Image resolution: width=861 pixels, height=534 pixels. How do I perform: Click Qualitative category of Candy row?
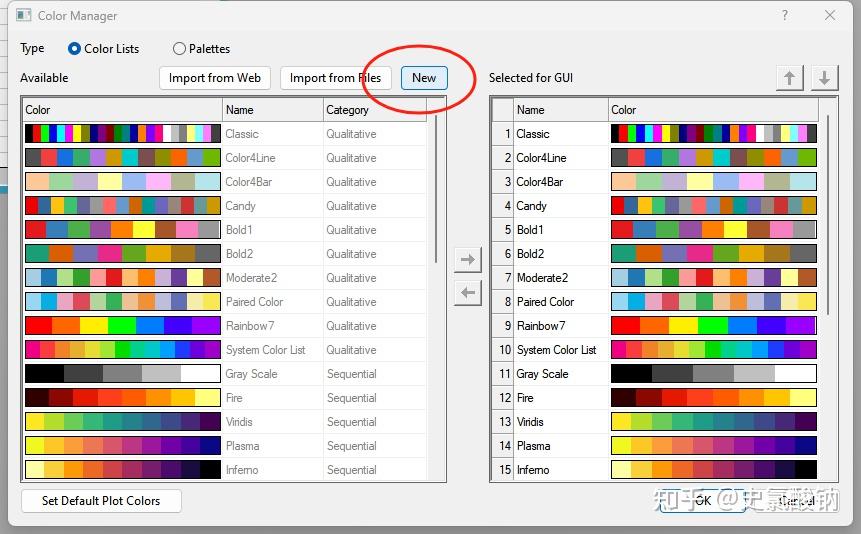351,206
